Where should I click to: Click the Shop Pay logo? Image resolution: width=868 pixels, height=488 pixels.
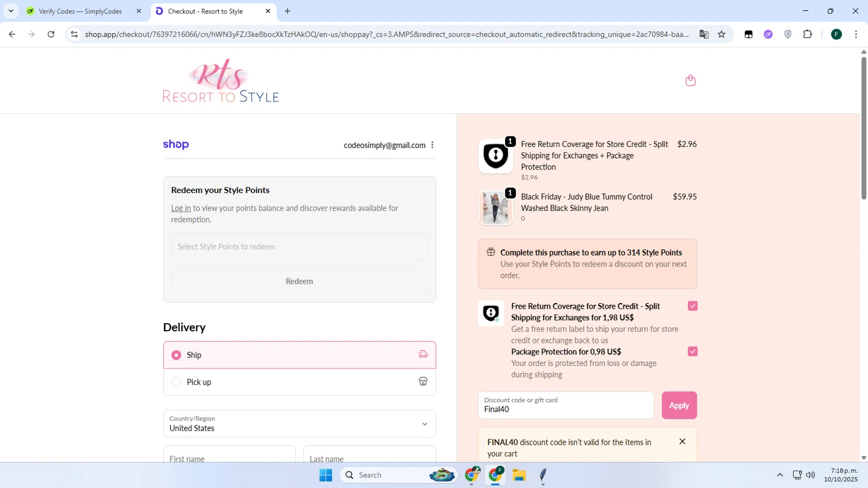click(176, 145)
